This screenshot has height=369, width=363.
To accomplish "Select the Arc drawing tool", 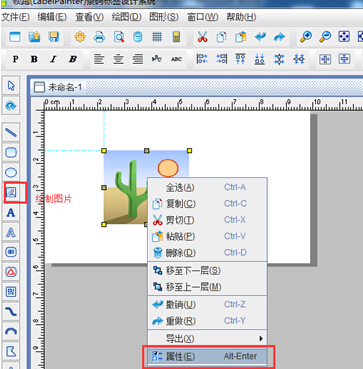I will coord(11,331).
